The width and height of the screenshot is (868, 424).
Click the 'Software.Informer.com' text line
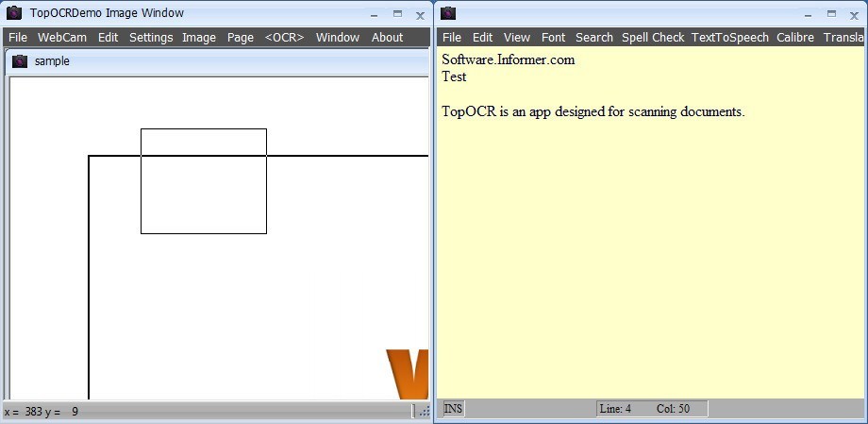(x=509, y=59)
